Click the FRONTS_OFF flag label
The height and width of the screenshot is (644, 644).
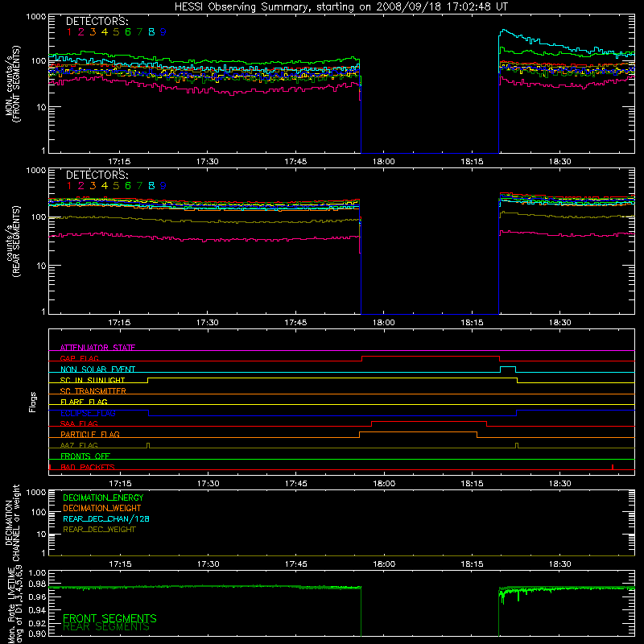click(x=85, y=456)
